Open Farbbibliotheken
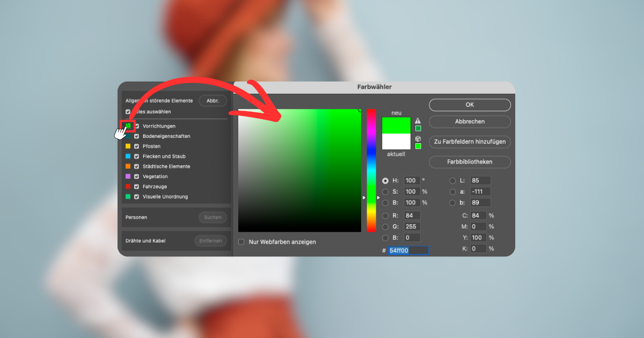 point(470,161)
